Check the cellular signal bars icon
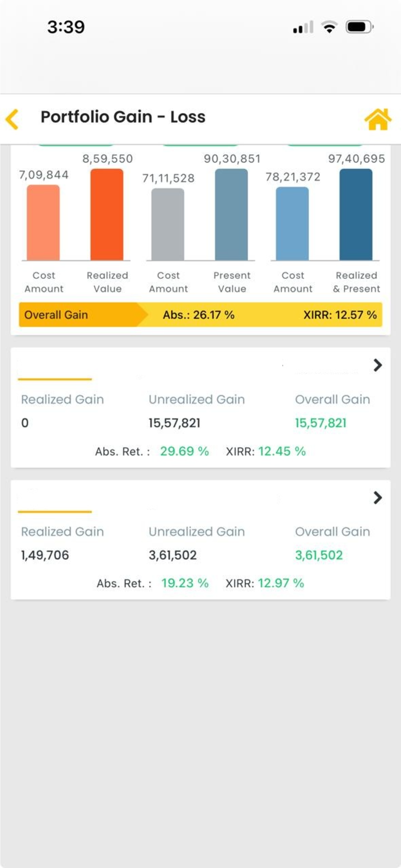The height and width of the screenshot is (868, 401). [303, 27]
